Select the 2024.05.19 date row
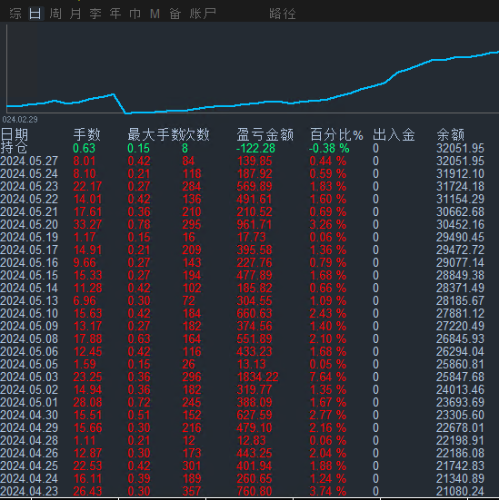The height and width of the screenshot is (500, 499). (29, 237)
